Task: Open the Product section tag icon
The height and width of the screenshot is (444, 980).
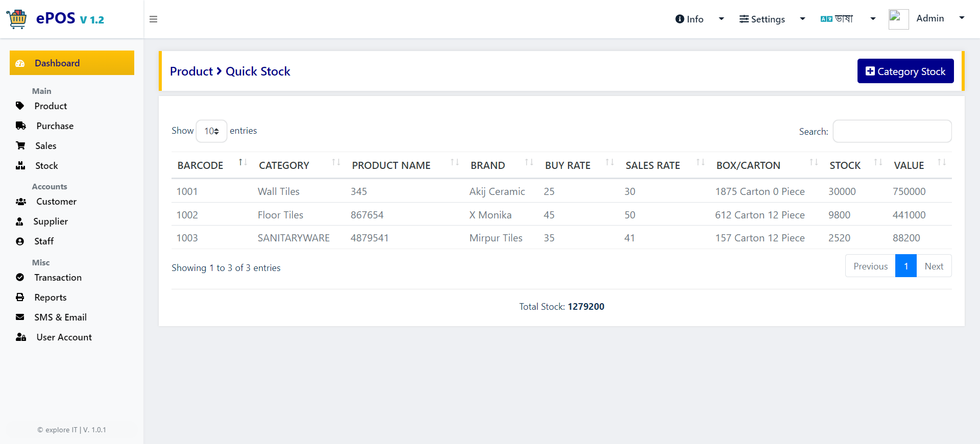Action: 20,106
